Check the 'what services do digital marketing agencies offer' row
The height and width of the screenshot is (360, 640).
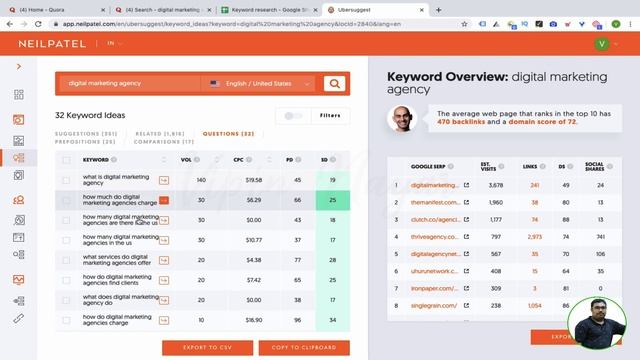tap(66, 260)
